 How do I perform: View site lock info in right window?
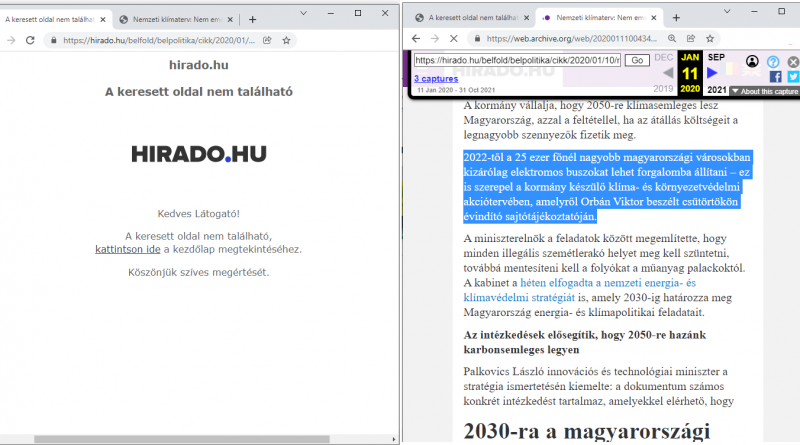pyautogui.click(x=477, y=38)
